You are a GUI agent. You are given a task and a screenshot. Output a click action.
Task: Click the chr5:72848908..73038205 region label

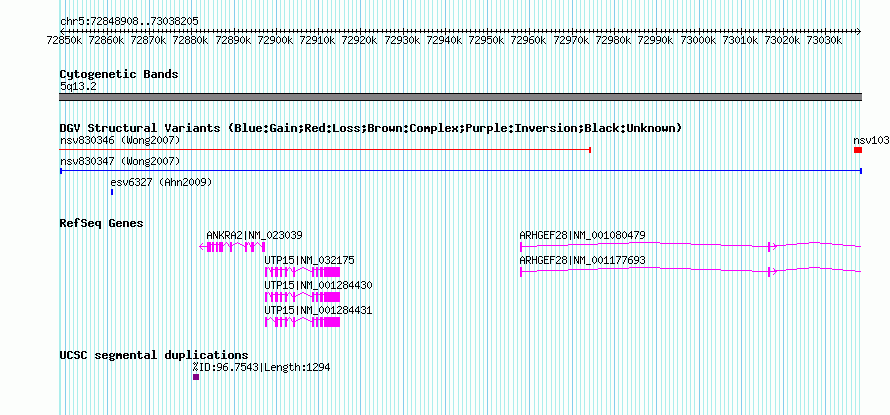[x=129, y=21]
